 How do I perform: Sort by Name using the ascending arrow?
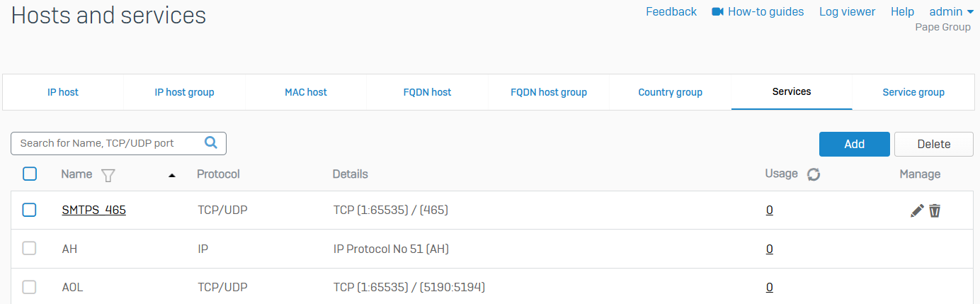[172, 175]
